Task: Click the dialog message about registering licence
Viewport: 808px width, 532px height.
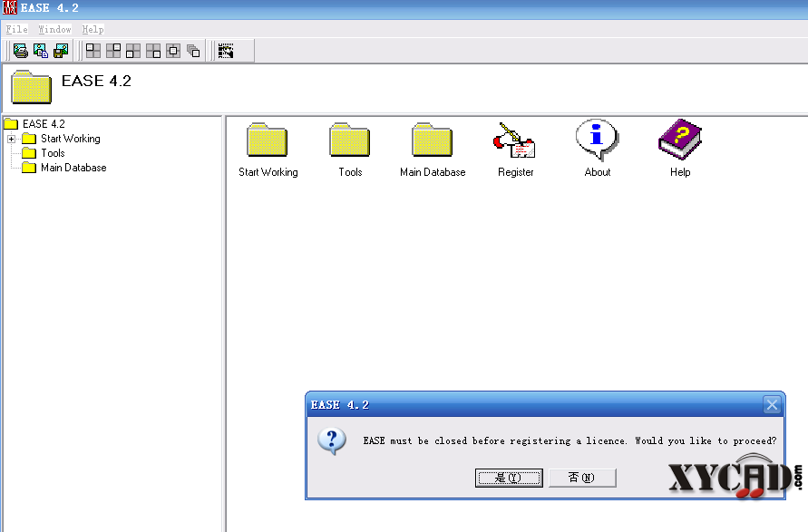Action: pos(569,440)
